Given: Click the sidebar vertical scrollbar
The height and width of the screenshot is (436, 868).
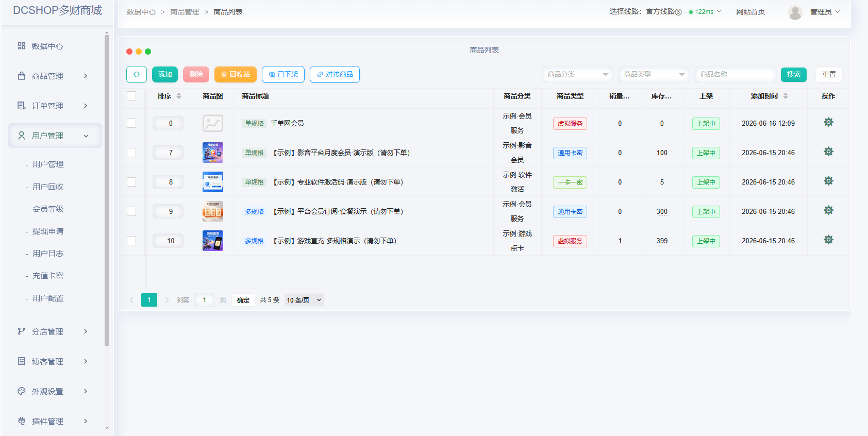Looking at the screenshot, I should pyautogui.click(x=107, y=191).
